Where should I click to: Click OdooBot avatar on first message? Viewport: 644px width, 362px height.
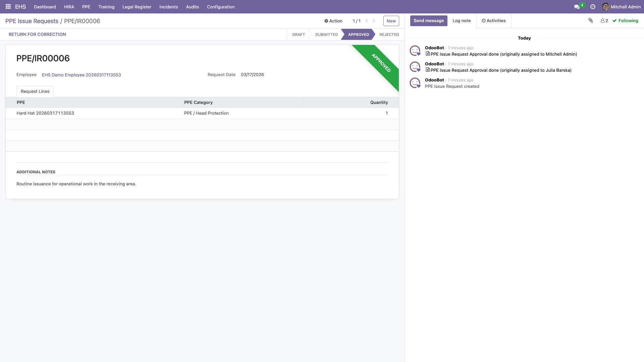click(x=415, y=51)
